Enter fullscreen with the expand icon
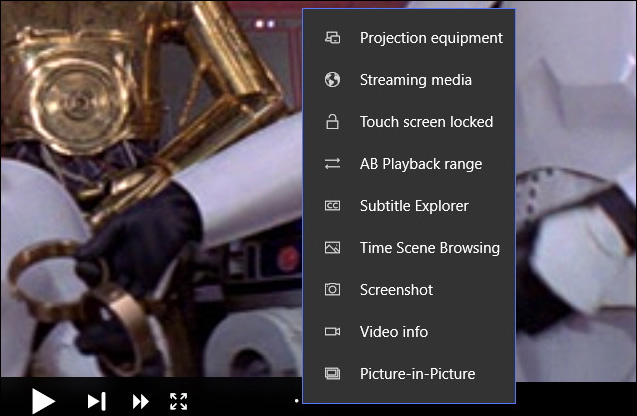Viewport: 637px width, 416px height. click(179, 401)
